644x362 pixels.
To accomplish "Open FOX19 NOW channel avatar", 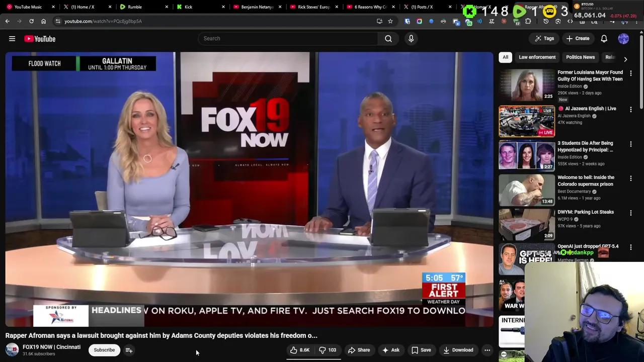I will pos(12,350).
